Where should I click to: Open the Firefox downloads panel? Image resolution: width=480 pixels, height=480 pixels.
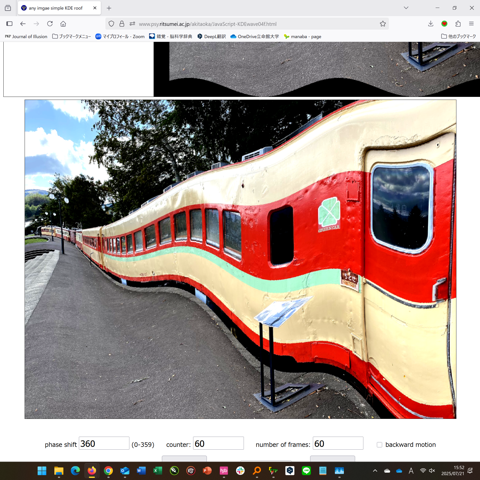pyautogui.click(x=431, y=24)
